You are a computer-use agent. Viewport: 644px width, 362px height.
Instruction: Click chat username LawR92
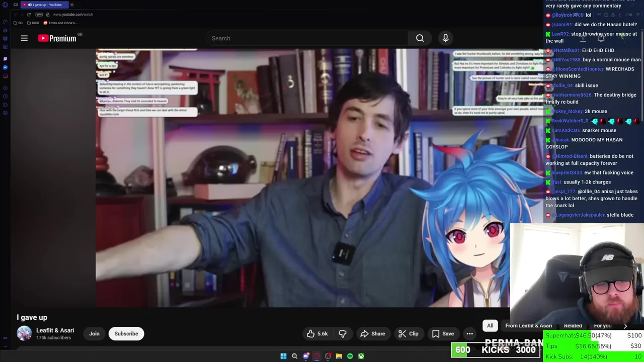coord(560,34)
